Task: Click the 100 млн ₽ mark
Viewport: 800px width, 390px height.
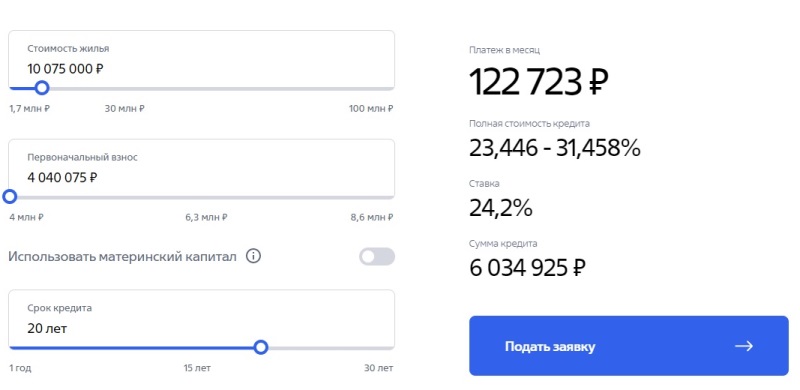Action: tap(371, 109)
